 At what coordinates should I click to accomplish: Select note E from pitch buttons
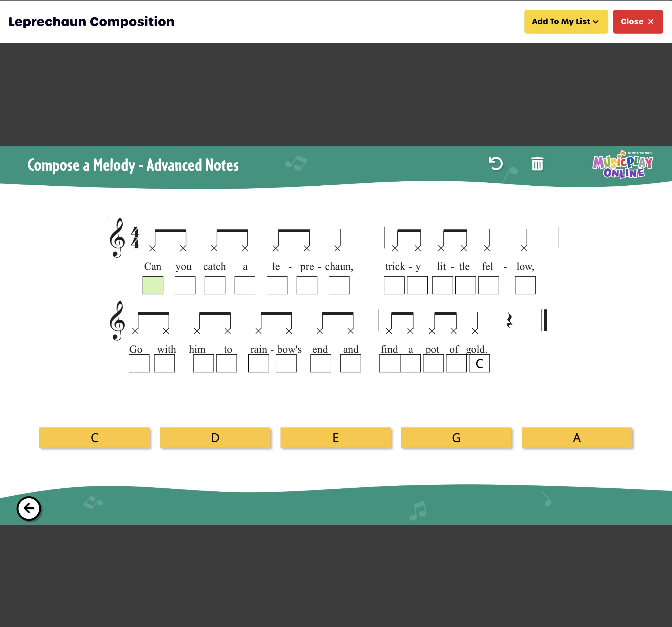pyautogui.click(x=336, y=437)
